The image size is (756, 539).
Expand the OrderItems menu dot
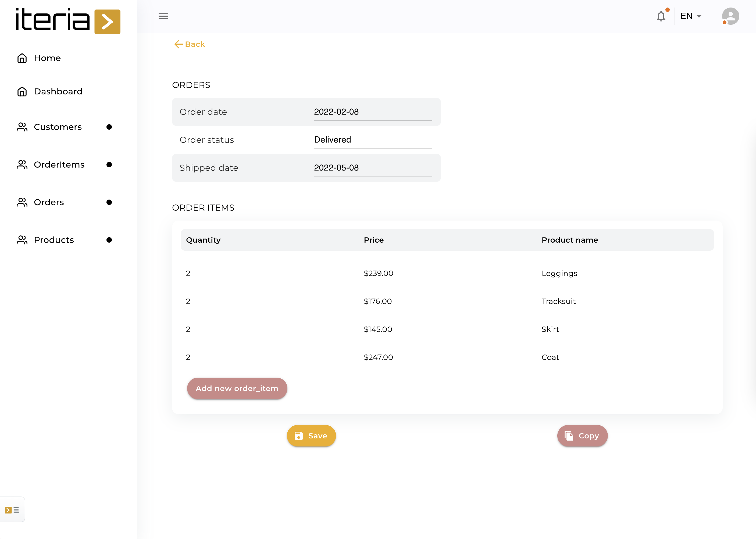(x=109, y=165)
